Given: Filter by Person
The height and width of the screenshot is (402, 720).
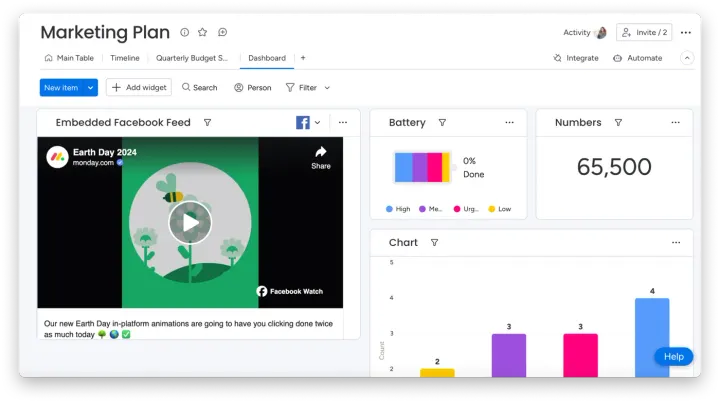Looking at the screenshot, I should tap(253, 87).
